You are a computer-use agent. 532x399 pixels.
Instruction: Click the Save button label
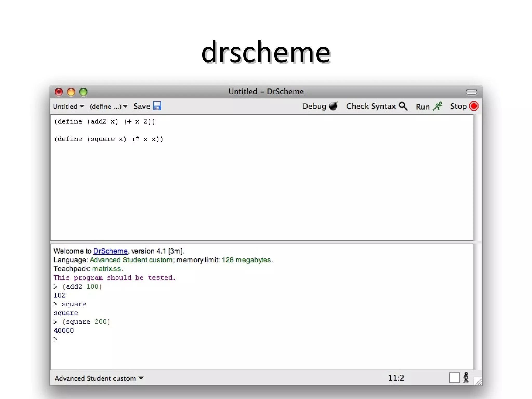pos(142,106)
